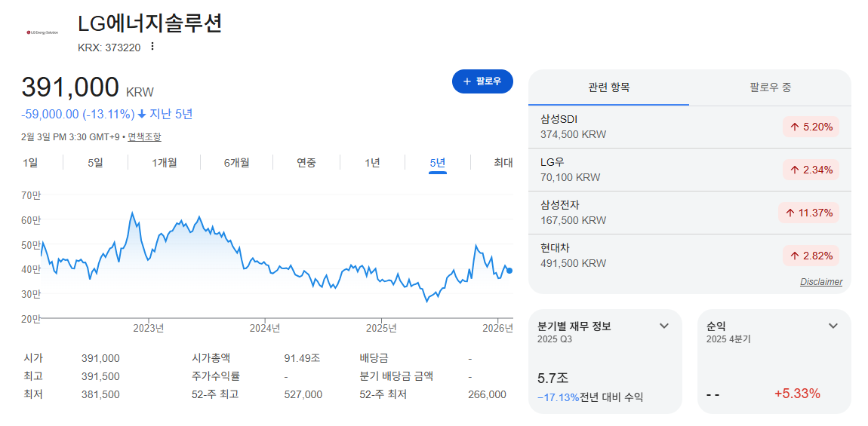Click the -59,000.00 (-13.11%) change text
Image resolution: width=868 pixels, height=426 pixels.
(78, 115)
